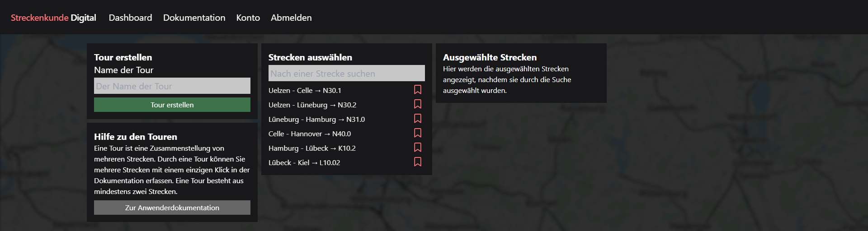Select the Lüneburg - Hamburg route text
The image size is (868, 231).
[316, 119]
